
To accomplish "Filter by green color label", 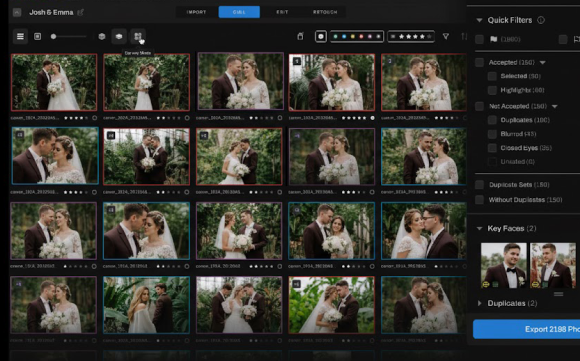I will [335, 36].
